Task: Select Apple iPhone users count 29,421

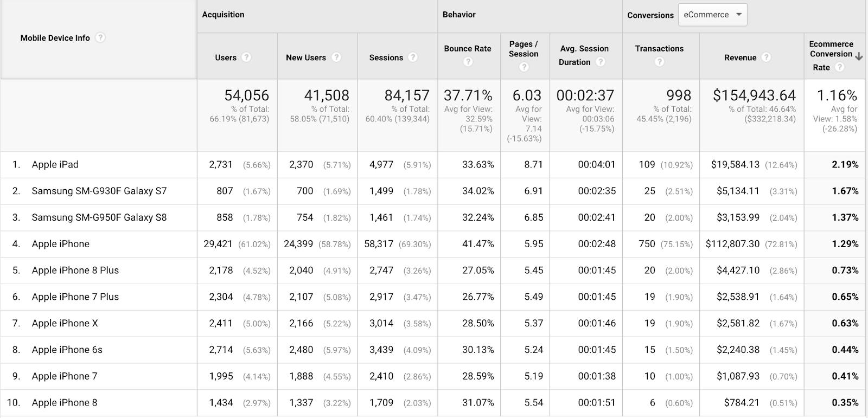Action: pyautogui.click(x=218, y=244)
